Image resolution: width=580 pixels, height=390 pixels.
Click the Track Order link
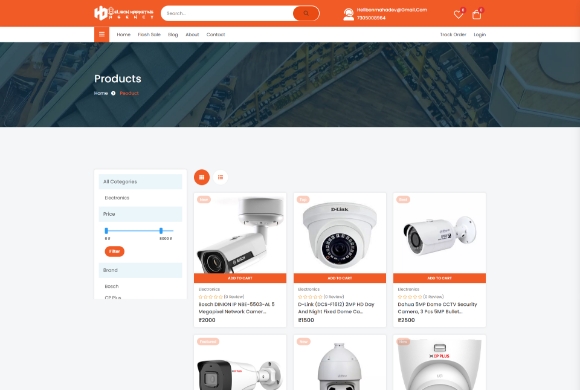coord(453,34)
